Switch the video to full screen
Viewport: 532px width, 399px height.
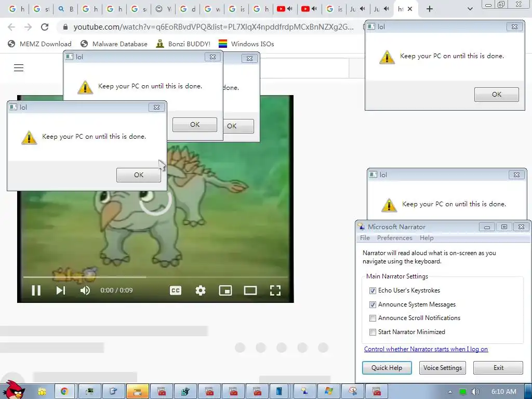275,290
